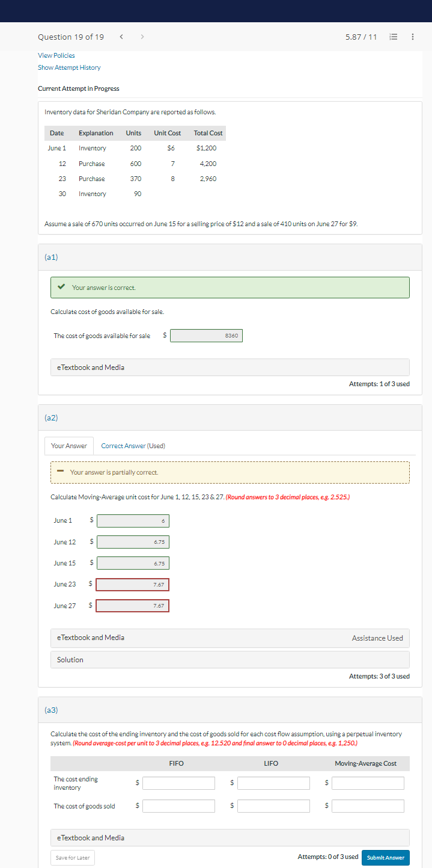
Task: Open the View Policies link
Action: point(58,55)
